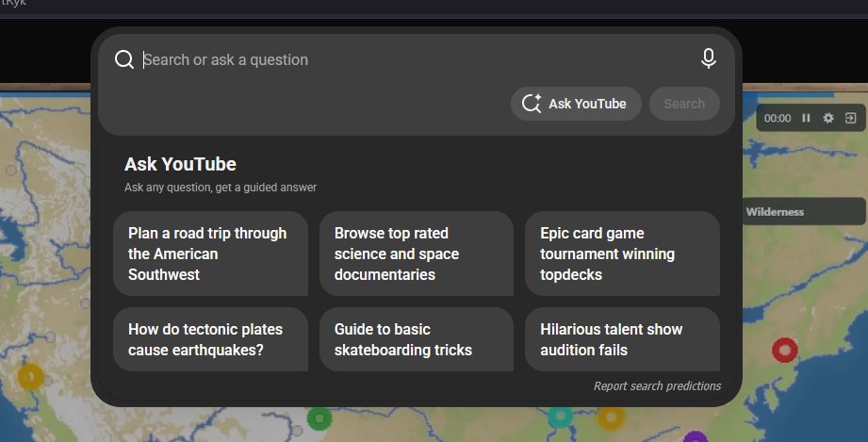Click the Wilderness label on the map
The height and width of the screenshot is (442, 868).
(775, 212)
